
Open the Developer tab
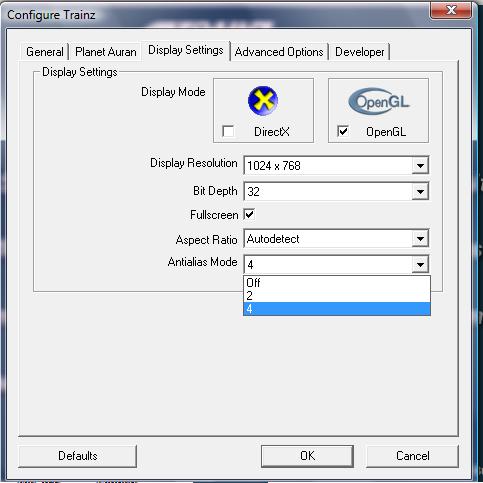point(360,52)
